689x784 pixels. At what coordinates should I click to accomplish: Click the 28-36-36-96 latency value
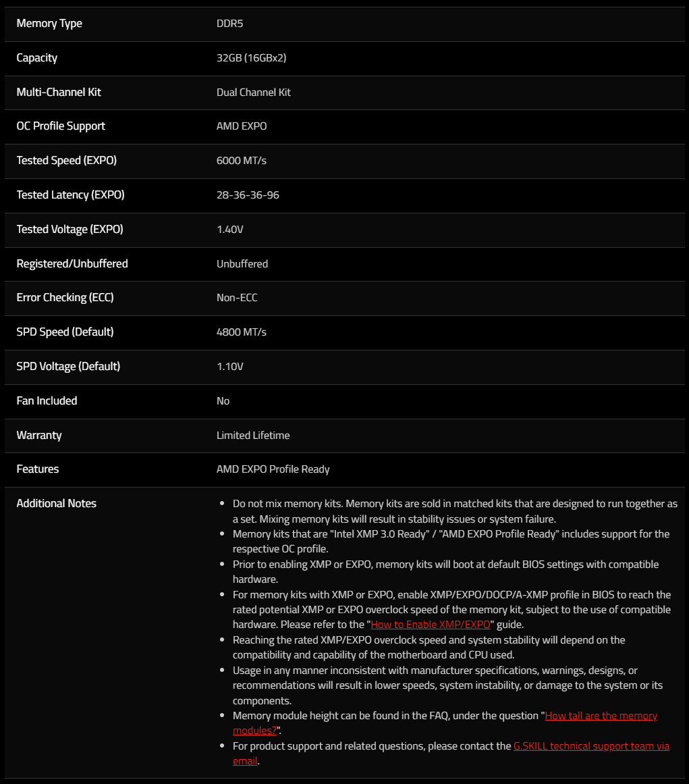pyautogui.click(x=248, y=195)
